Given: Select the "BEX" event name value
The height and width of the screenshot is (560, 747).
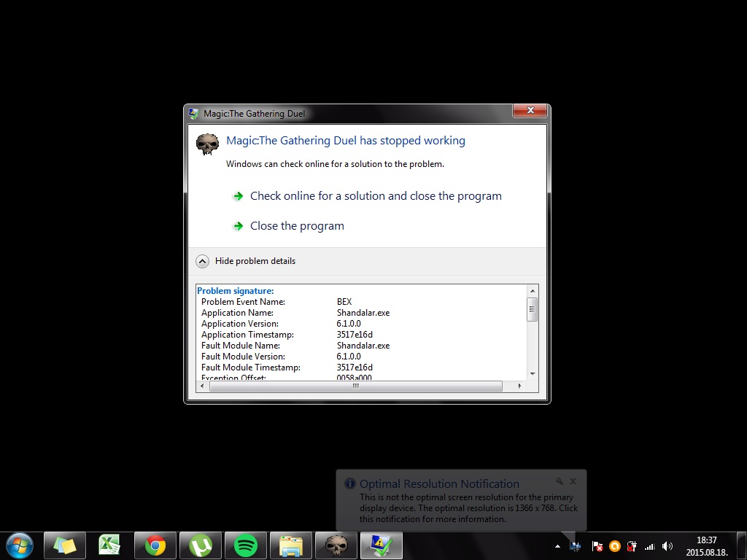Looking at the screenshot, I should tap(344, 302).
